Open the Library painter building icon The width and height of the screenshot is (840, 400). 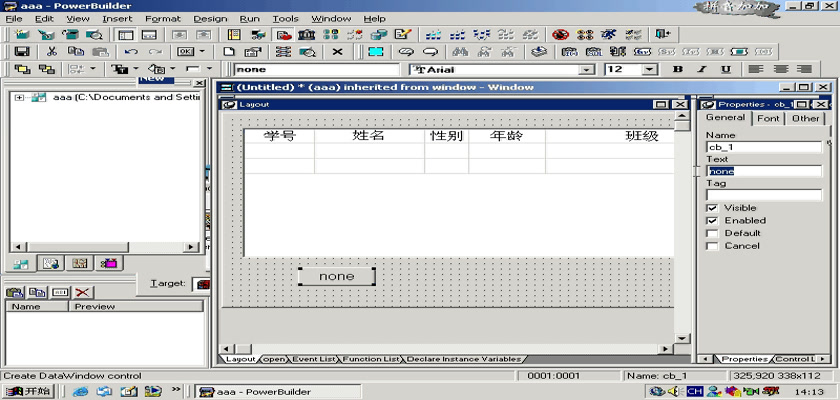306,35
